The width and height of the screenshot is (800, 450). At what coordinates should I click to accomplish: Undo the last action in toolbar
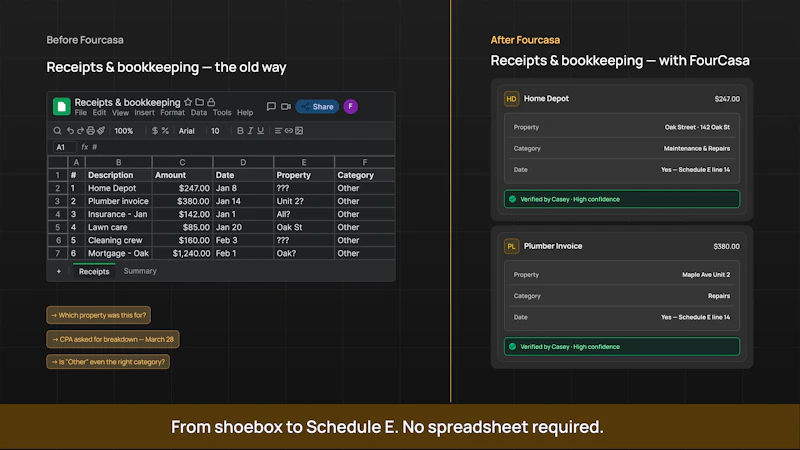tap(70, 131)
